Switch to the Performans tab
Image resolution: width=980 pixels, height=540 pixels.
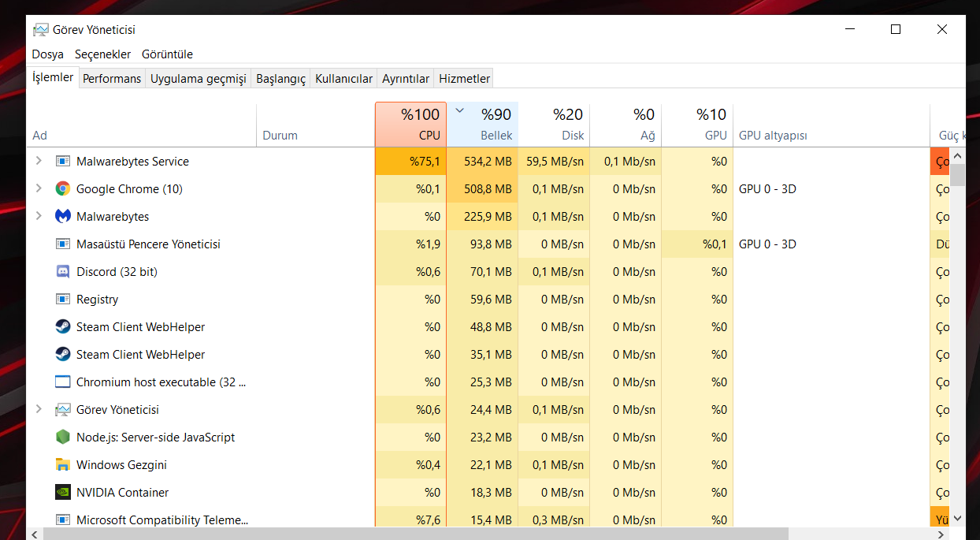click(112, 79)
